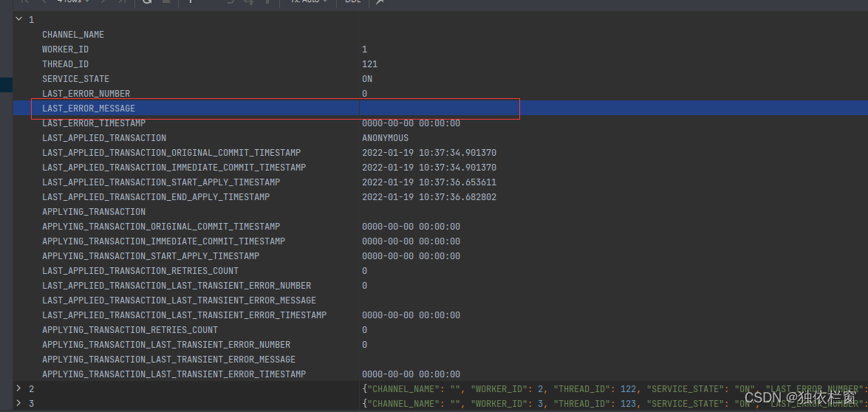Image resolution: width=868 pixels, height=412 pixels.
Task: Click the JSON summary for WORKER_ID 2
Action: (615, 389)
